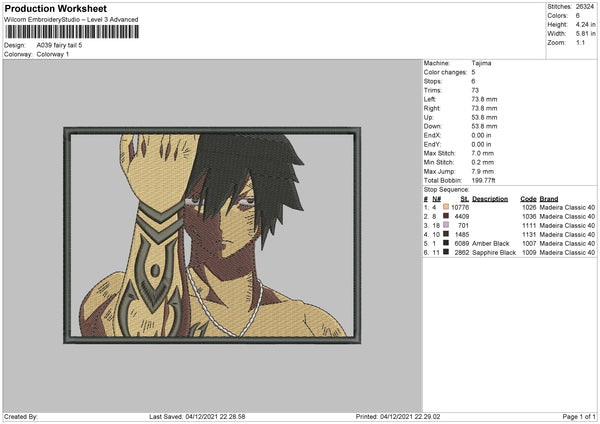Click the width value '5.81 in'
Viewport: 600px width, 424px height.
(x=585, y=34)
